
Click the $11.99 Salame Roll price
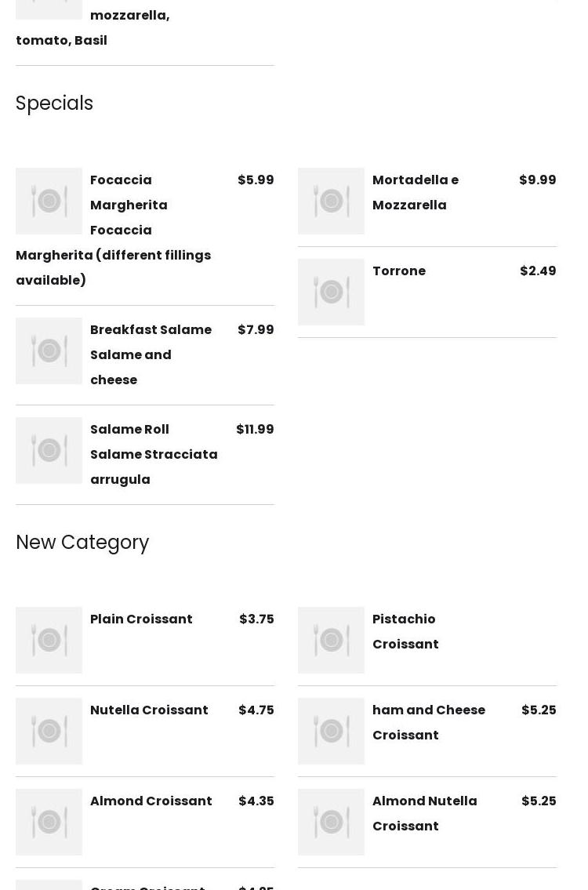tap(255, 429)
